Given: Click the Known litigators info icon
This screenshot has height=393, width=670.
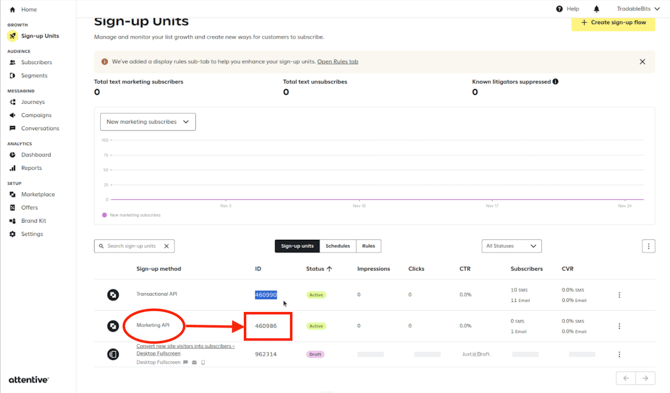Looking at the screenshot, I should (x=555, y=82).
